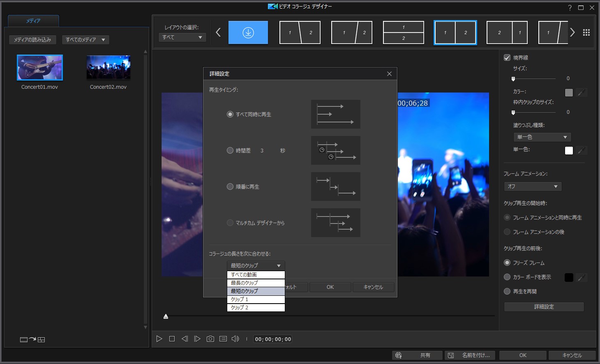Click the メディアの読み込み button
The width and height of the screenshot is (600, 364).
[32, 40]
